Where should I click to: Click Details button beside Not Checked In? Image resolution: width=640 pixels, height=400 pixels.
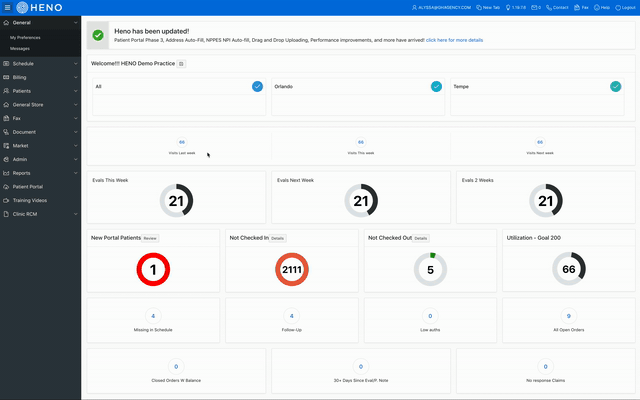278,238
